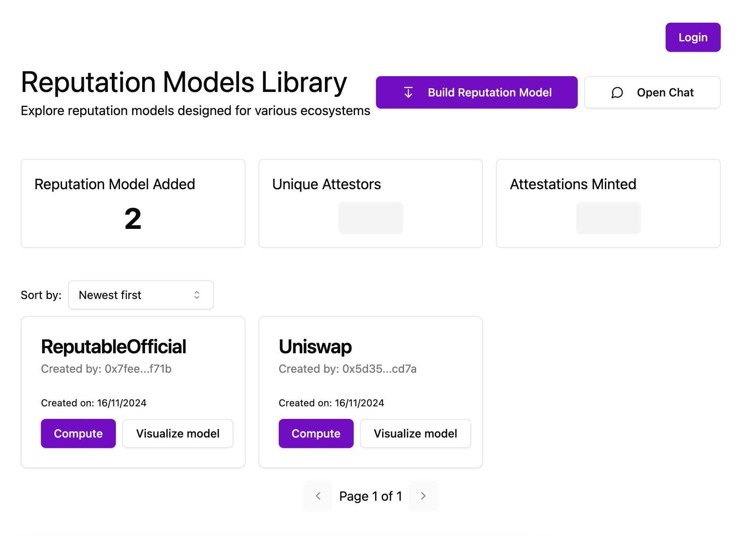The width and height of the screenshot is (756, 538).
Task: Click Build Reputation Model button
Action: click(x=476, y=92)
